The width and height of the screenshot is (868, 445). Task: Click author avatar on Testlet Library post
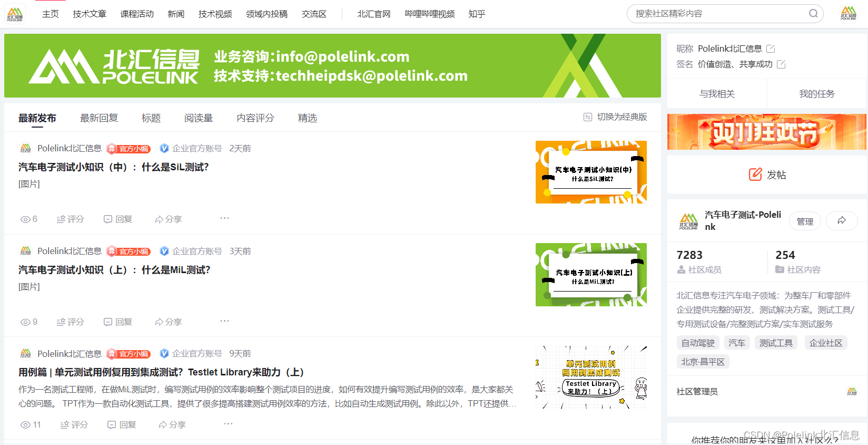coord(25,353)
